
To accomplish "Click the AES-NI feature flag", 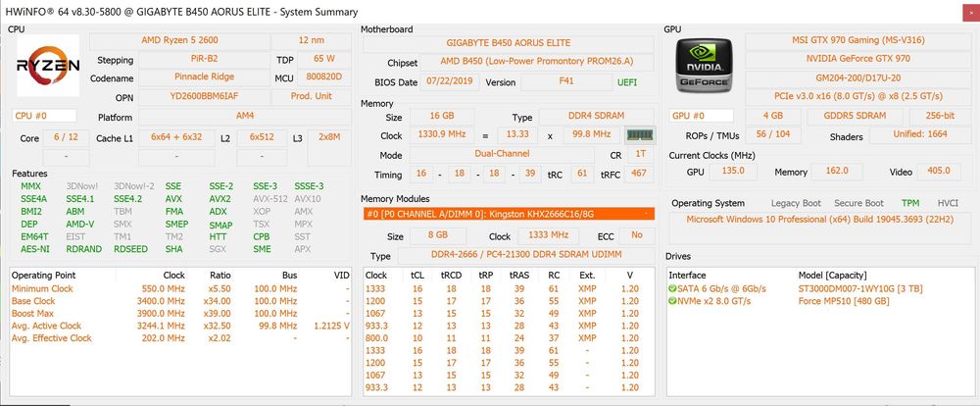I will (x=34, y=249).
